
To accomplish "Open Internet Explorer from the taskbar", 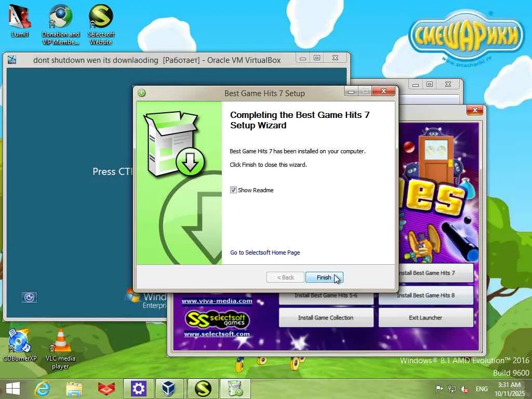I will (43, 389).
